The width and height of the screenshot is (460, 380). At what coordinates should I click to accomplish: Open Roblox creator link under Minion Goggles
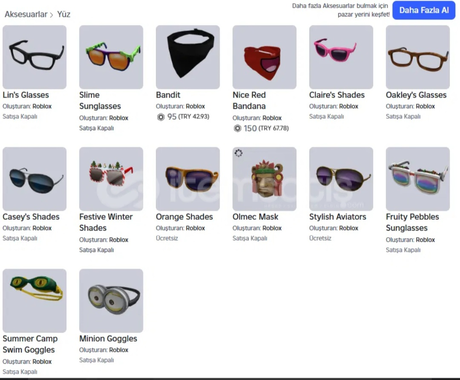(119, 350)
